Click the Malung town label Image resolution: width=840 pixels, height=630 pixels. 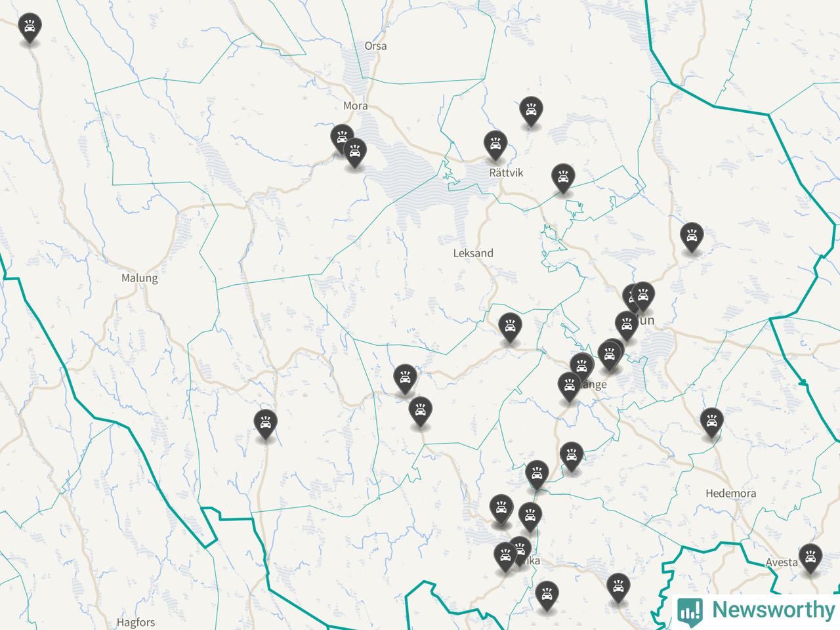(x=140, y=278)
